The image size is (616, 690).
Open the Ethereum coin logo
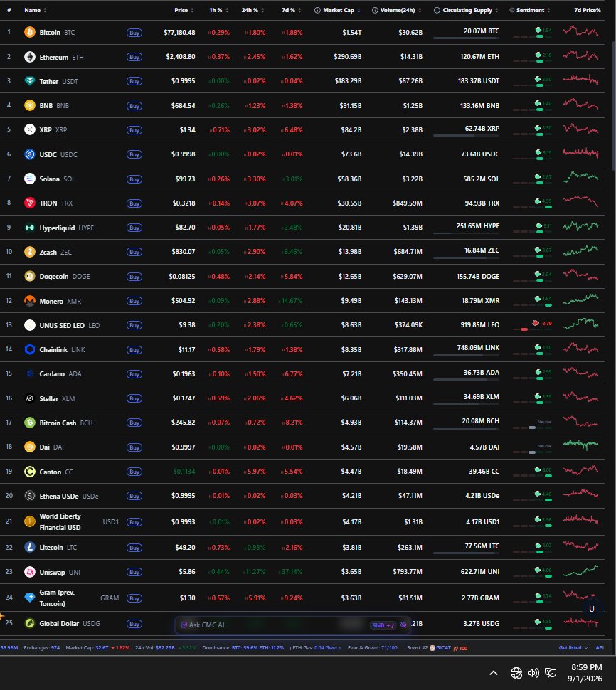click(29, 57)
